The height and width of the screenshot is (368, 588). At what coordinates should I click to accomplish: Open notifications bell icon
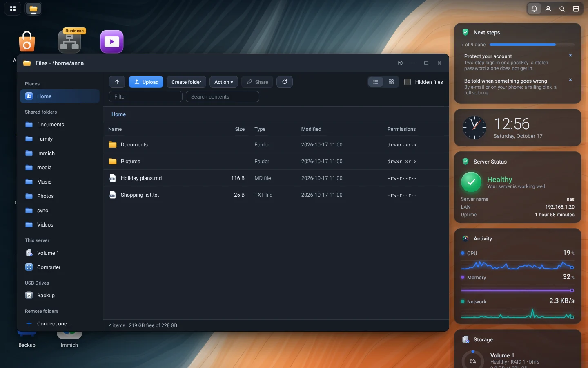[534, 9]
